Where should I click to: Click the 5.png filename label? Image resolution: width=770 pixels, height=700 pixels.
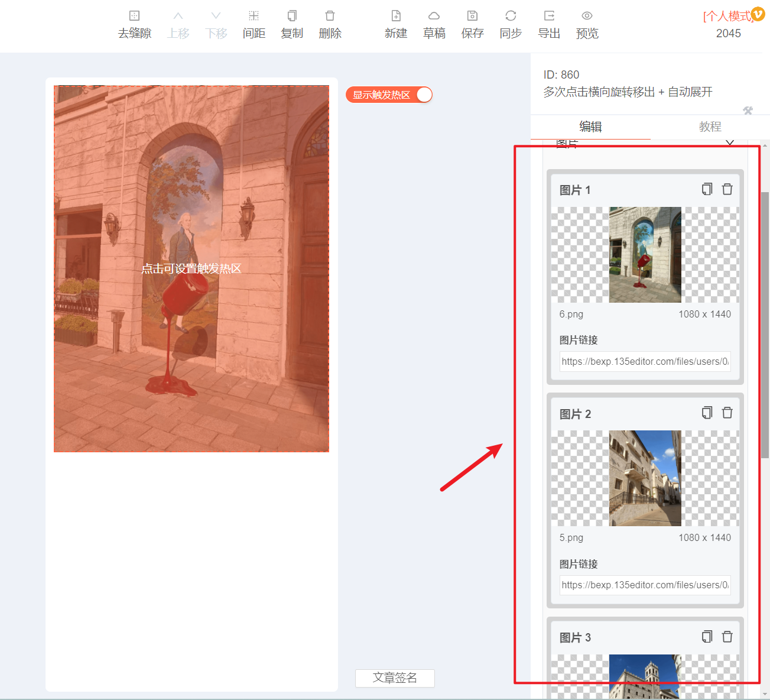(571, 537)
